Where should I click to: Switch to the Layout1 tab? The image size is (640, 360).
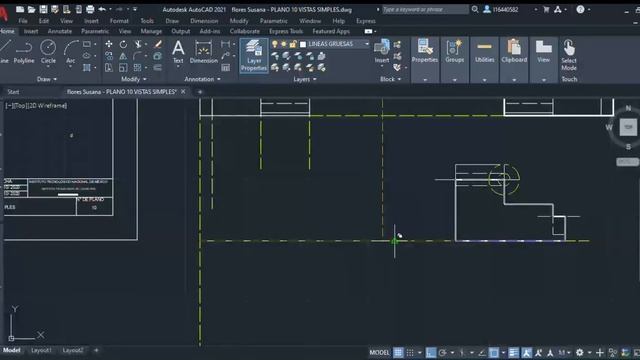41,350
